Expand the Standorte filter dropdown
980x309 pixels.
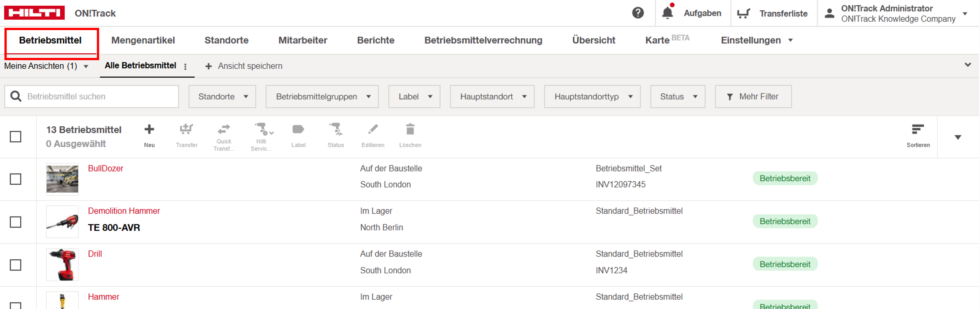click(x=223, y=97)
